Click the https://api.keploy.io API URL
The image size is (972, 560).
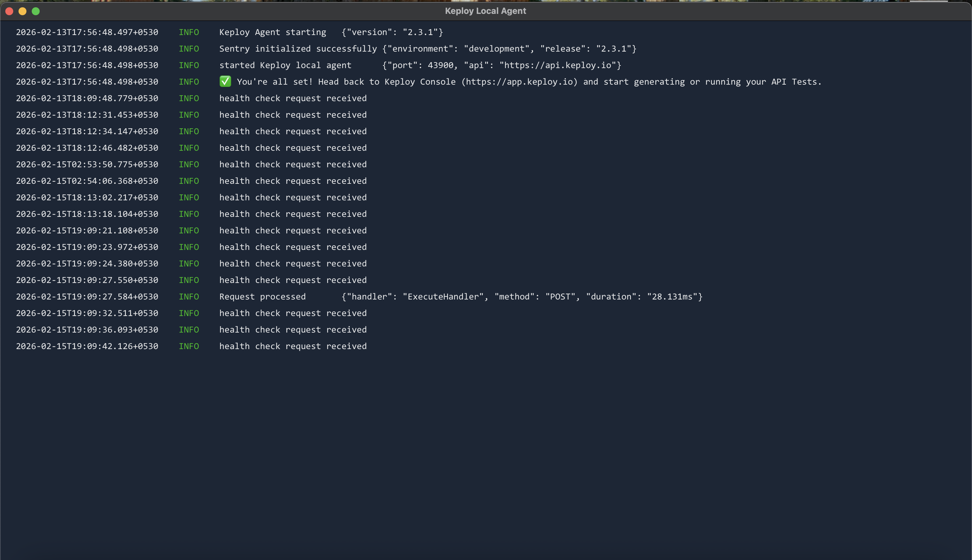point(557,65)
